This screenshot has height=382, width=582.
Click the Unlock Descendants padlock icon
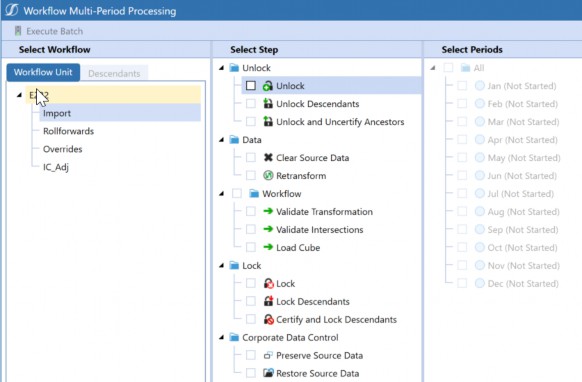[x=268, y=104]
